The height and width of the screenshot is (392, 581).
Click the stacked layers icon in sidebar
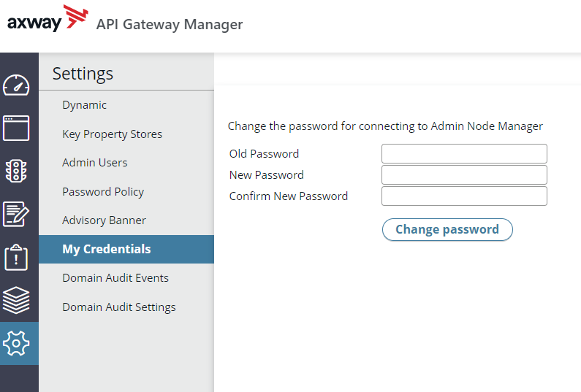[16, 300]
